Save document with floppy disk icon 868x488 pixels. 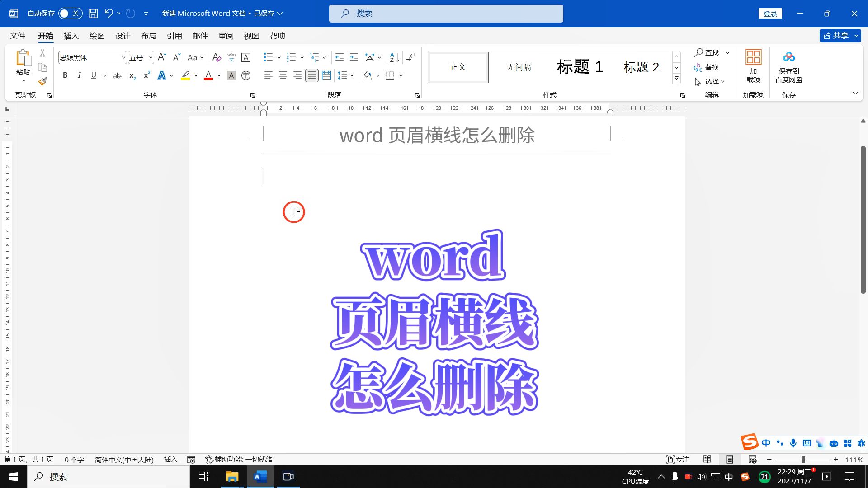coord(93,14)
